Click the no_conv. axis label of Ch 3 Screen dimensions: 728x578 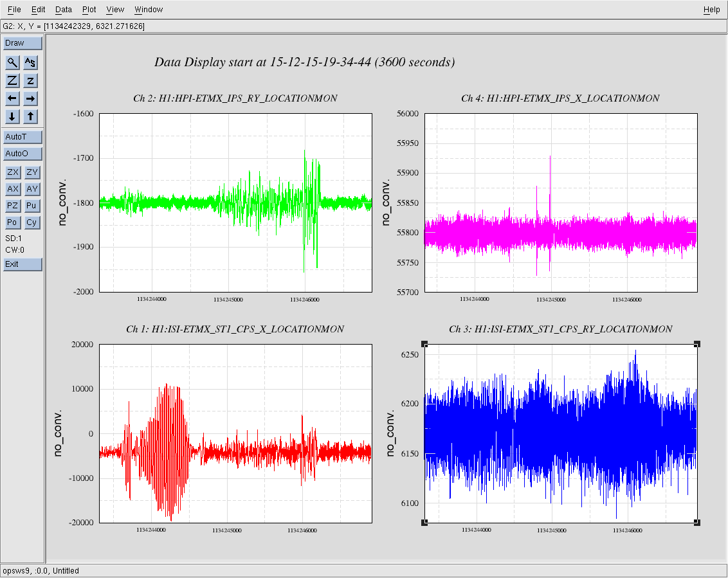[390, 433]
